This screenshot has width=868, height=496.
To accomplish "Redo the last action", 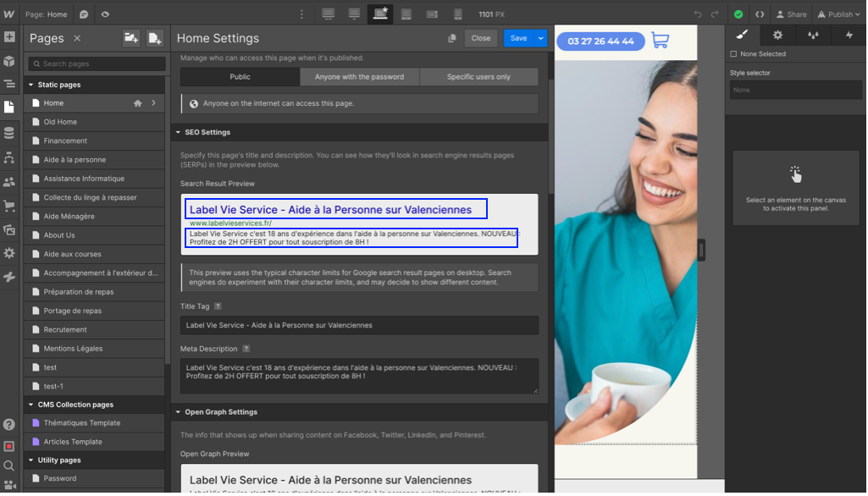I will coord(715,14).
